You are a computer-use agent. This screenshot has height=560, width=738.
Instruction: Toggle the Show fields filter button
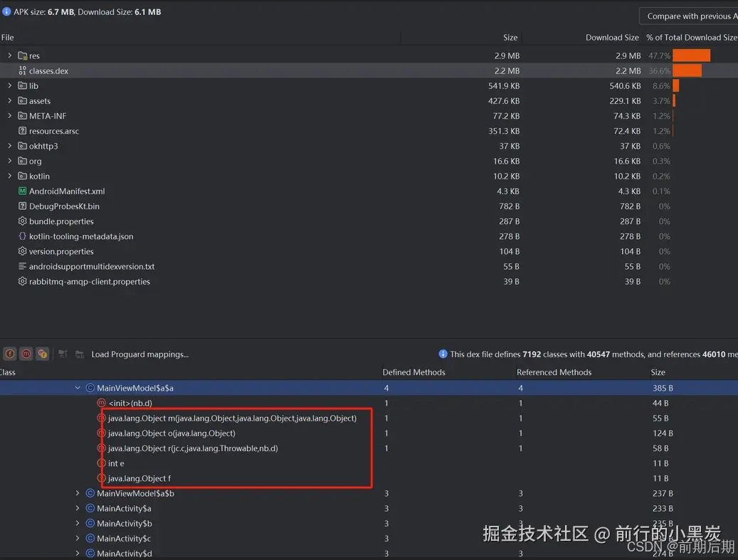[x=10, y=354]
